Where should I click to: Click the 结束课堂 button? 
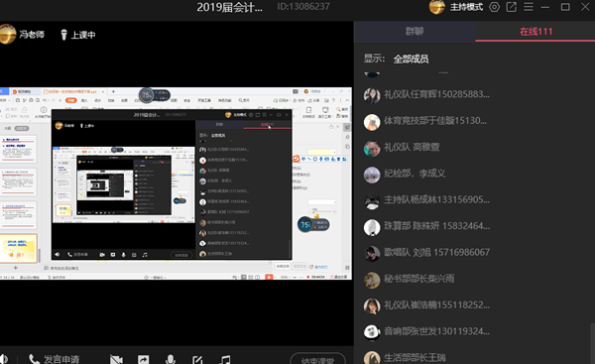click(x=318, y=360)
